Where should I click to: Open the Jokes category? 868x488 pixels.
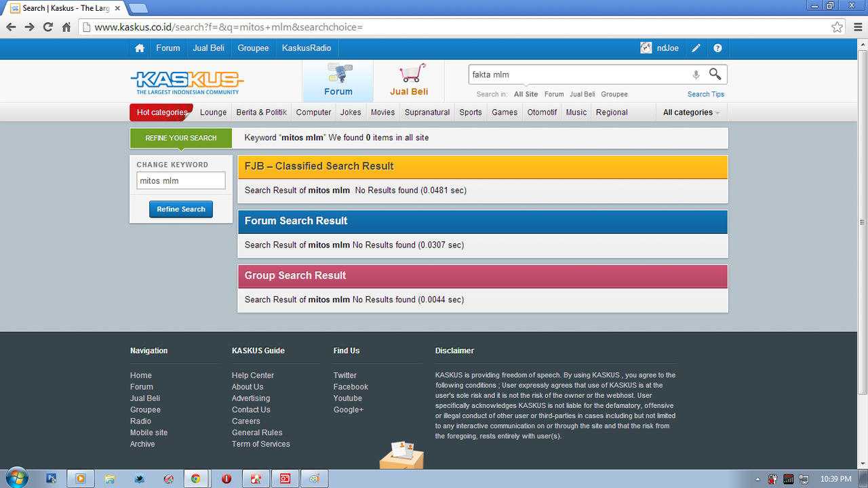(x=351, y=113)
